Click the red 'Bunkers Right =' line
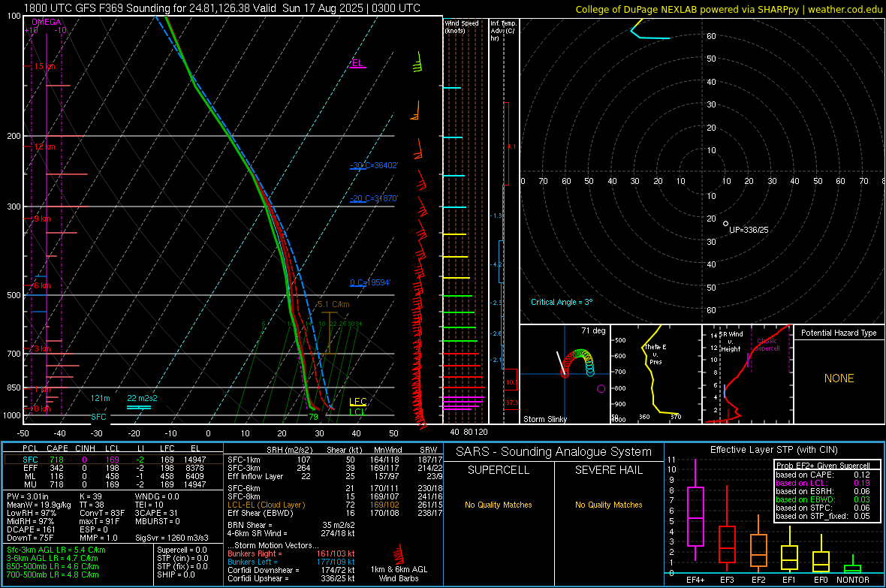The height and width of the screenshot is (588, 886). pos(291,553)
